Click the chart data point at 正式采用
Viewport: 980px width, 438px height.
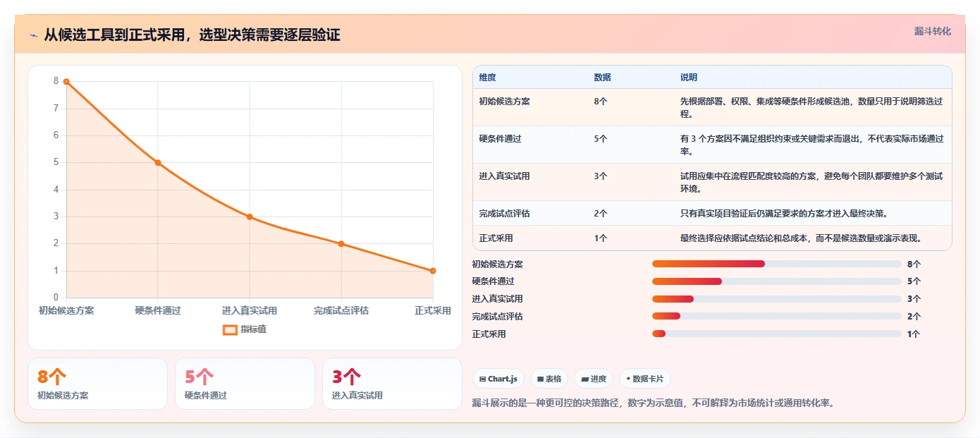(x=433, y=271)
